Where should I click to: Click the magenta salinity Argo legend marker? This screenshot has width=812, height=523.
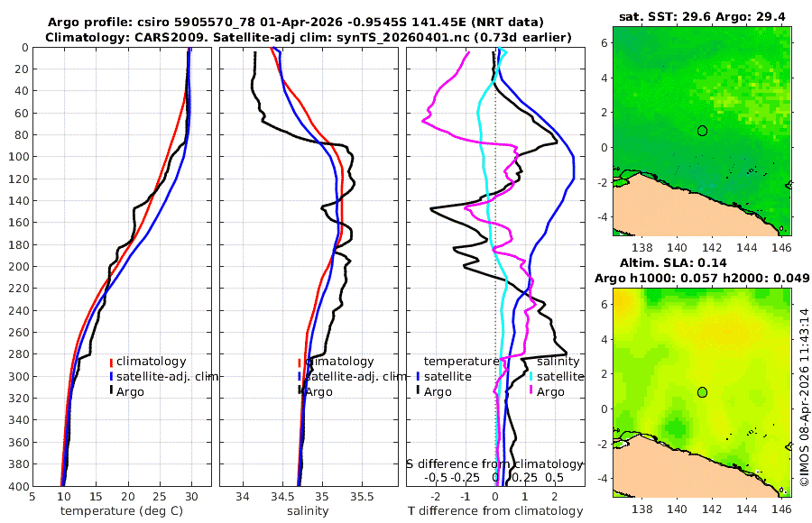click(x=531, y=391)
